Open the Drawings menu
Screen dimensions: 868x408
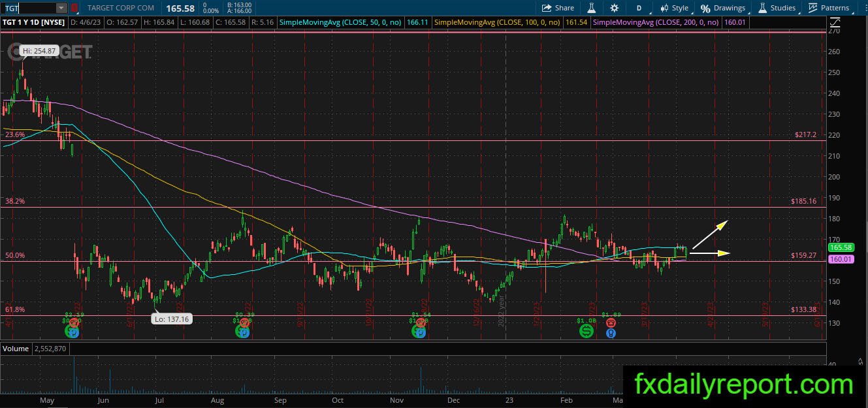(x=723, y=8)
